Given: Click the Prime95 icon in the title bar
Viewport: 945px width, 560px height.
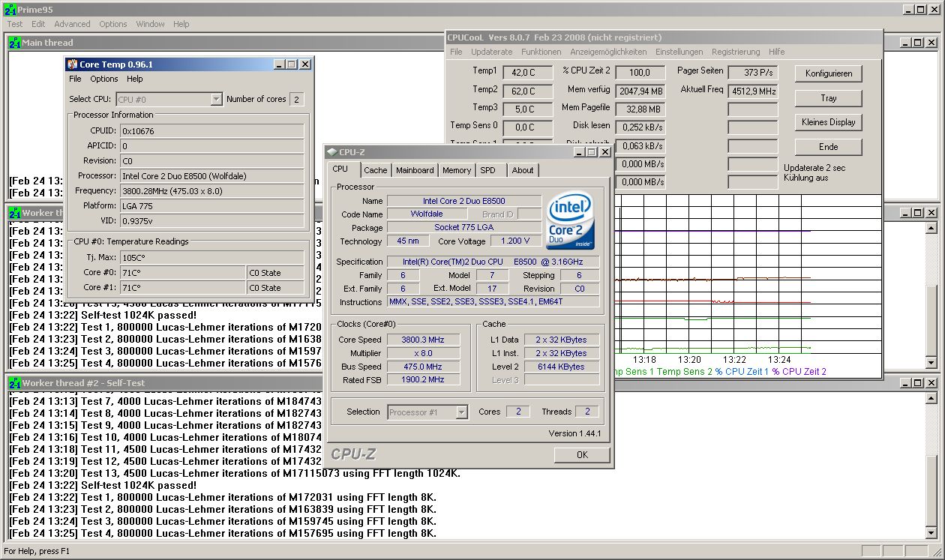Looking at the screenshot, I should coord(9,9).
